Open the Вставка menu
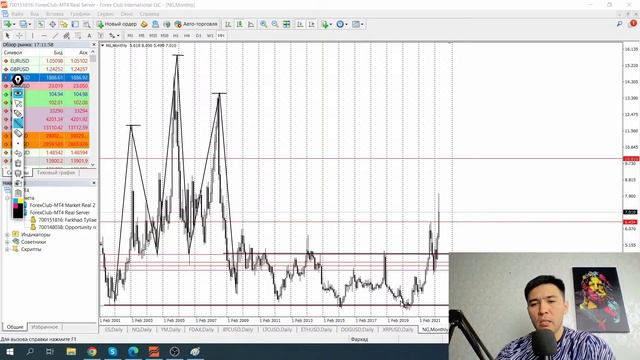 [55, 14]
